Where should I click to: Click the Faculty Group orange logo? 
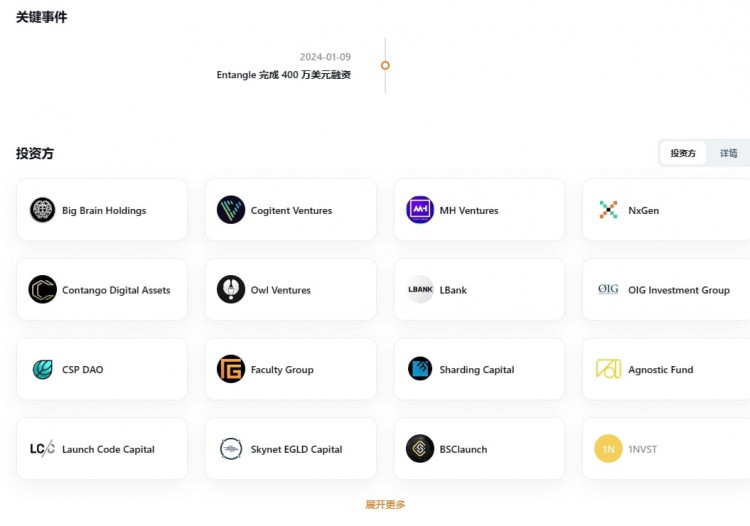point(231,369)
